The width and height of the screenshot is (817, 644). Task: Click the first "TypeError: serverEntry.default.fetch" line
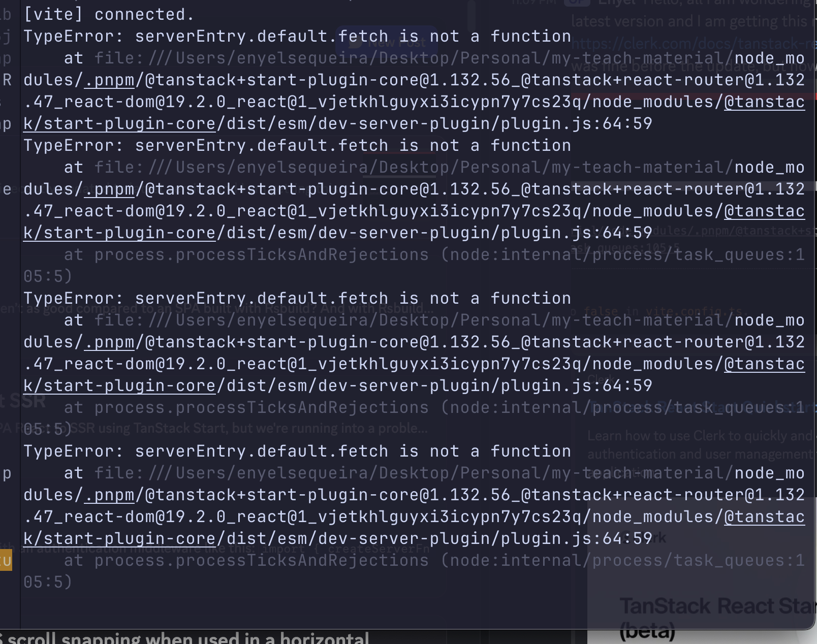click(297, 36)
